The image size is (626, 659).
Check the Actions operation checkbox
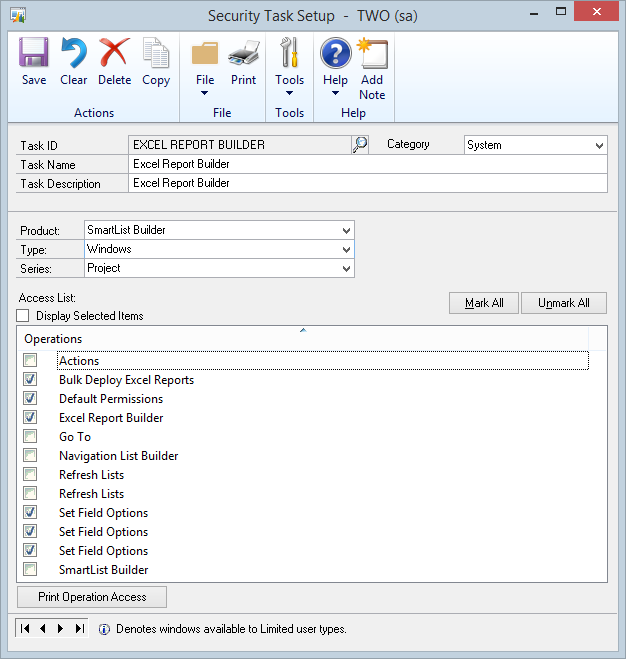tap(30, 360)
